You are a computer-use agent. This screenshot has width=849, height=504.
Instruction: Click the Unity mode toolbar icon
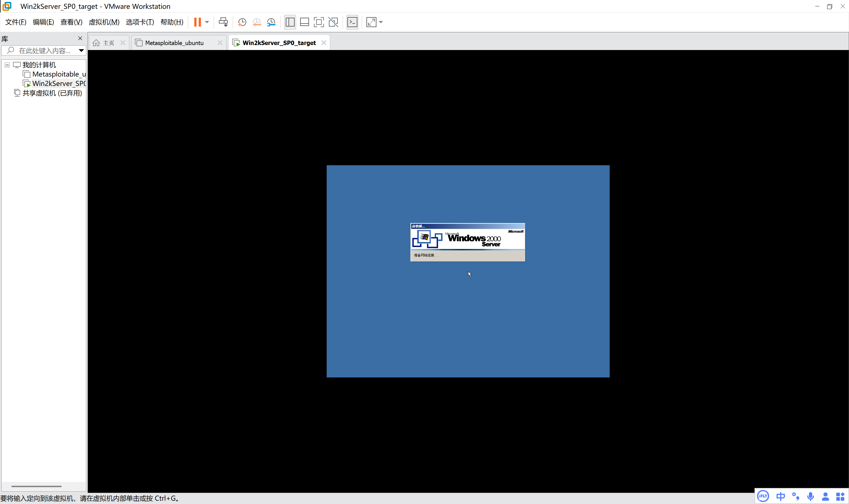333,22
